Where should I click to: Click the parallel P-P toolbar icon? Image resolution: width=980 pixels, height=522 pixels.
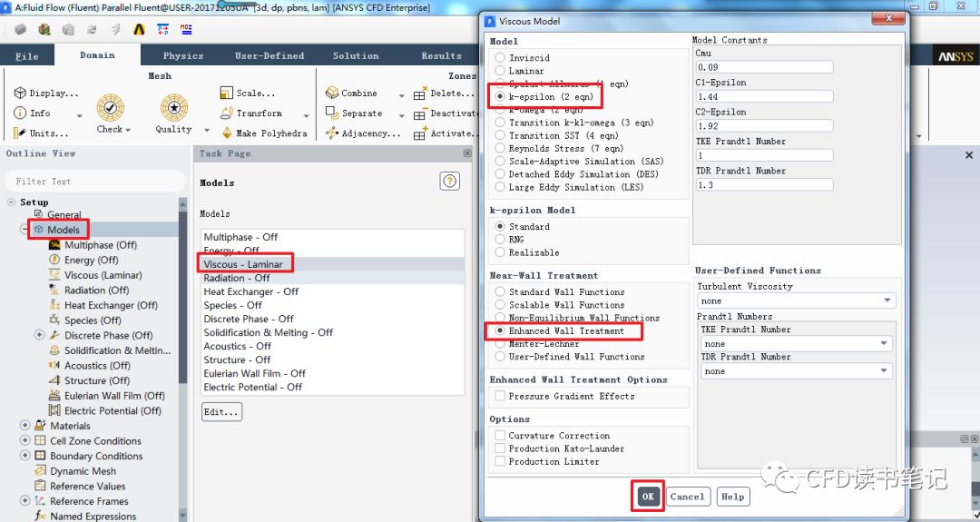162,29
